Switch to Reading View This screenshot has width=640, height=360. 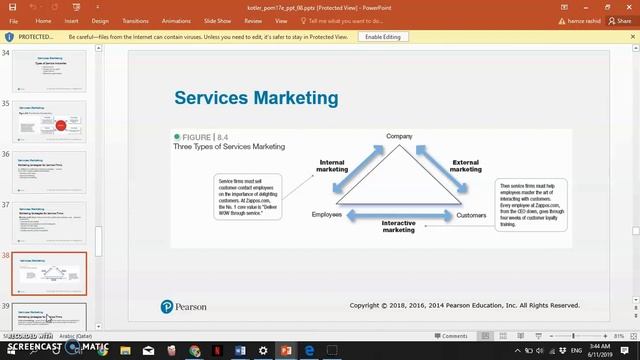521,336
